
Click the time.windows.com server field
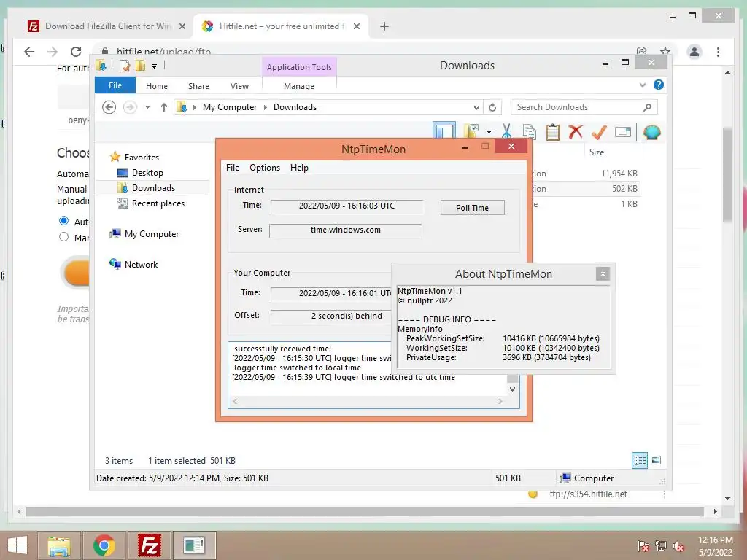[345, 230]
